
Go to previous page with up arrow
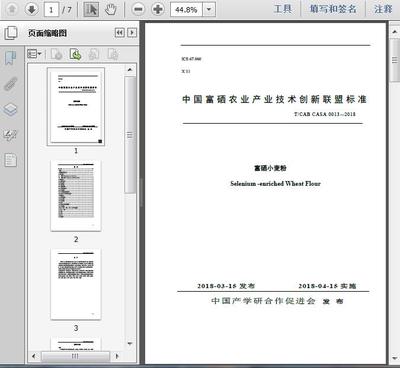tap(12, 9)
